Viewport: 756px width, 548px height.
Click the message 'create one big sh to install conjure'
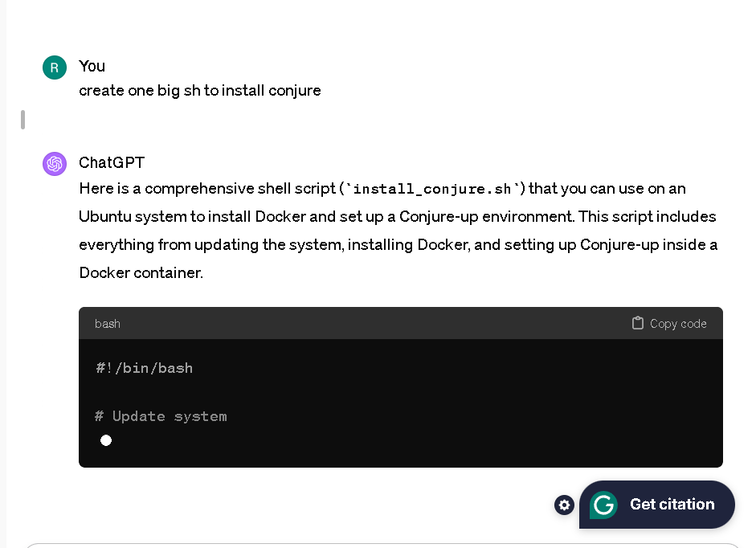200,91
